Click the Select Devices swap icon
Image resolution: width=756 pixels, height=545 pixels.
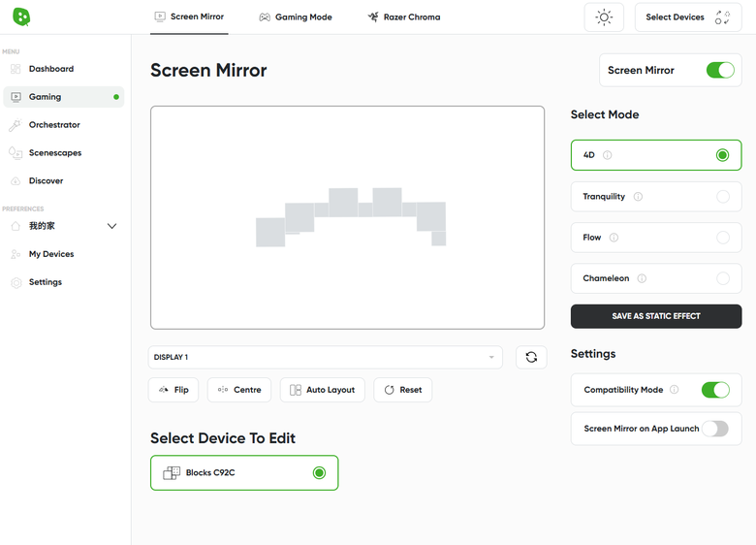point(722,17)
